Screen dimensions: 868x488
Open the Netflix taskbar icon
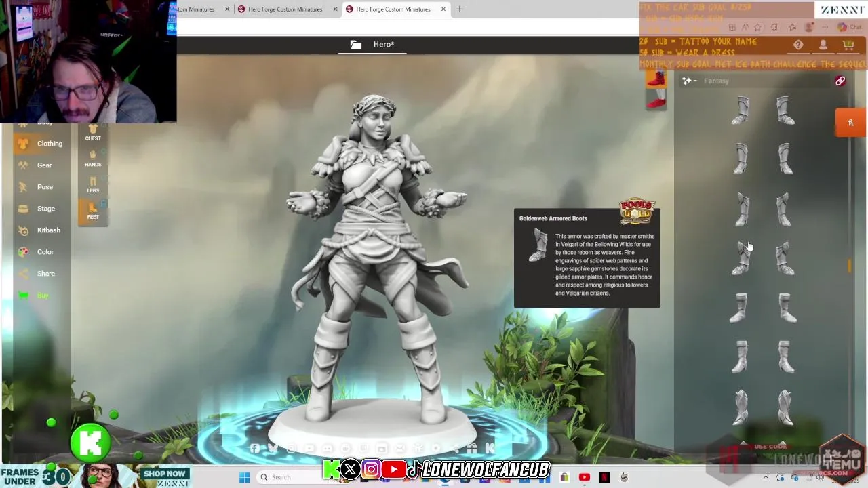604,477
